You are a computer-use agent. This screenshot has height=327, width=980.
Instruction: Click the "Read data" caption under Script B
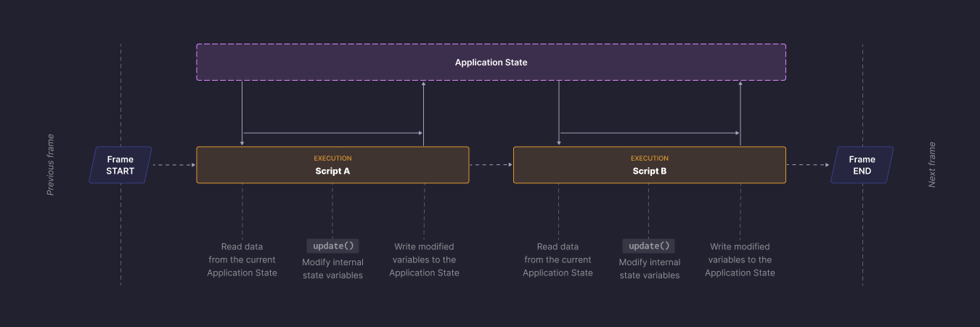[x=558, y=259]
